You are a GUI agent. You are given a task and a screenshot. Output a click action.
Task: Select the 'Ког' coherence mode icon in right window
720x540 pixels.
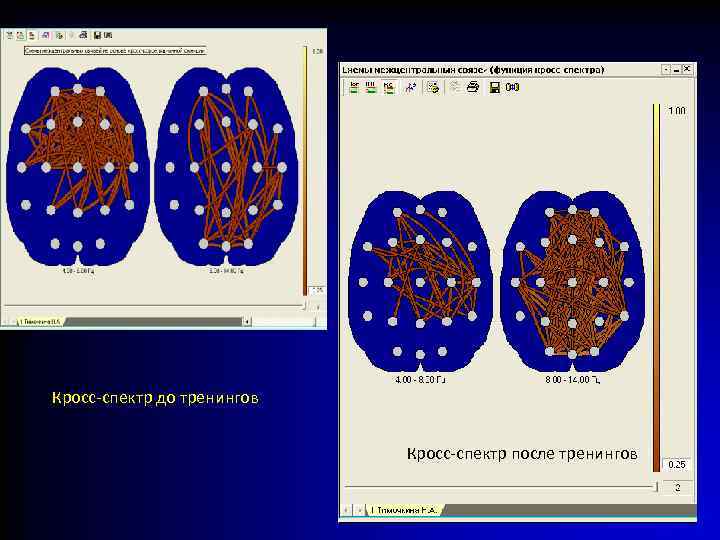click(354, 87)
